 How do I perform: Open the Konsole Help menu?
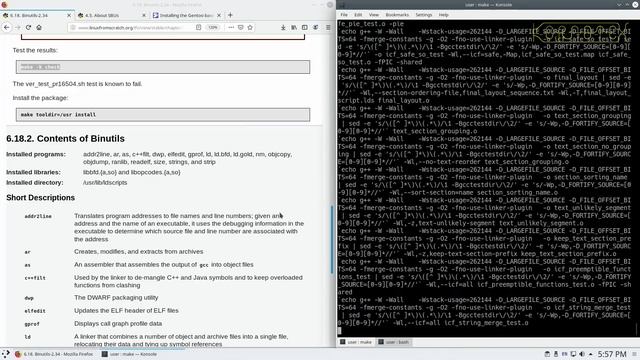point(443,15)
